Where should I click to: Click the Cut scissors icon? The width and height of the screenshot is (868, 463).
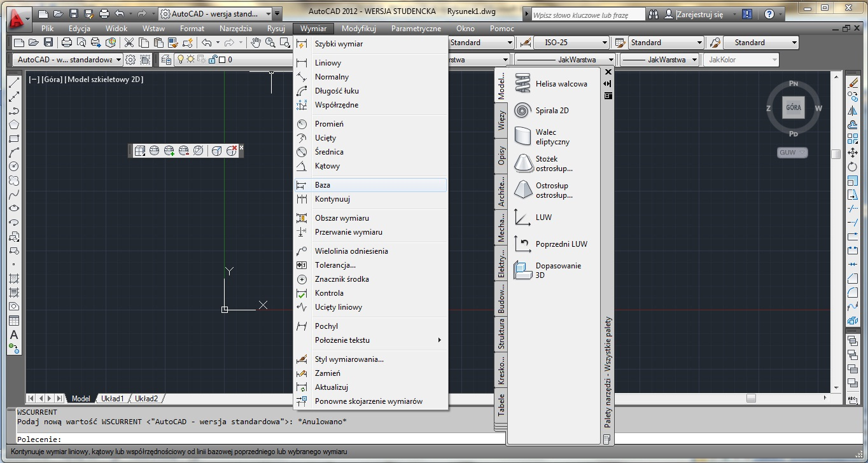tap(129, 43)
